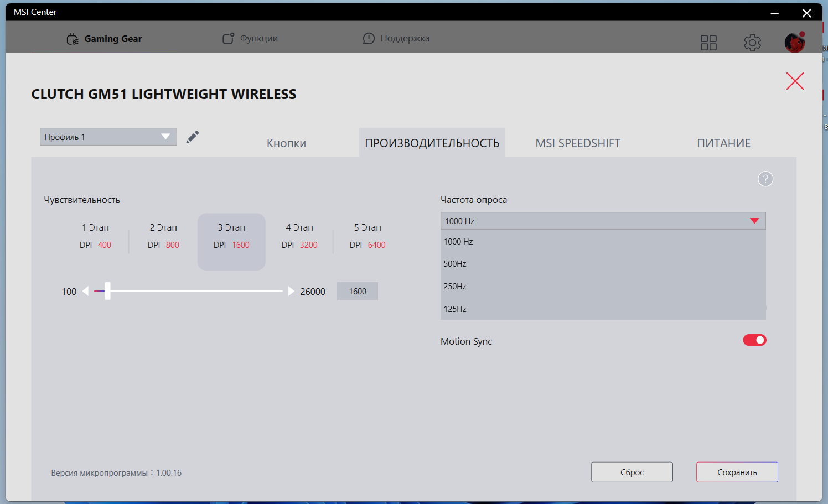Select 1 Этап DPI 400 stage
Viewport: 828px width, 504px height.
(x=95, y=236)
